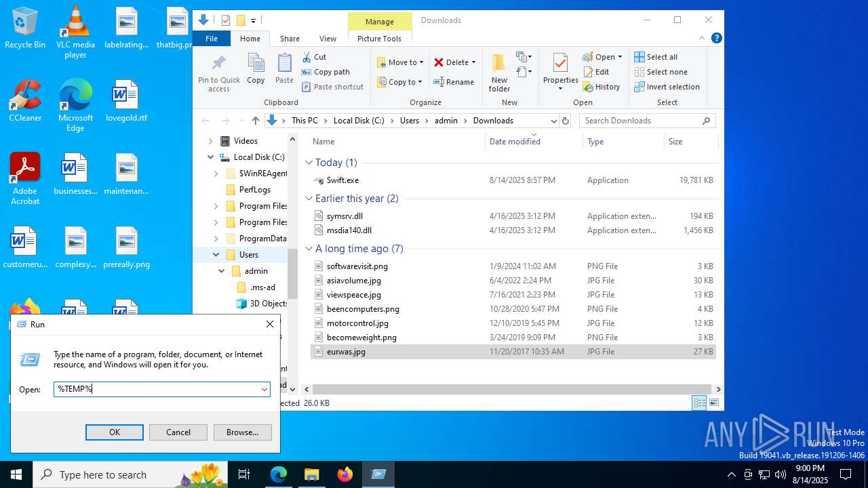Click the Search Downloads field
Image resolution: width=868 pixels, height=488 pixels.
point(648,121)
